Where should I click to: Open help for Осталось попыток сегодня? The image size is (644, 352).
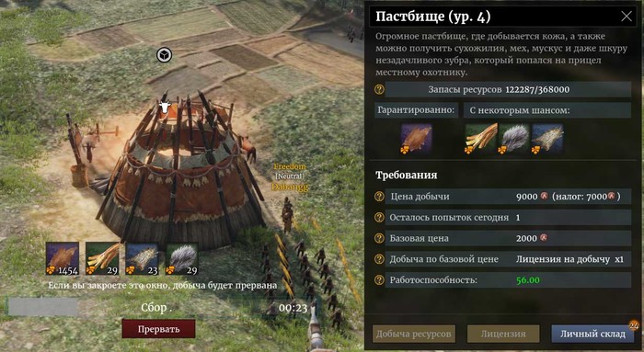(379, 218)
